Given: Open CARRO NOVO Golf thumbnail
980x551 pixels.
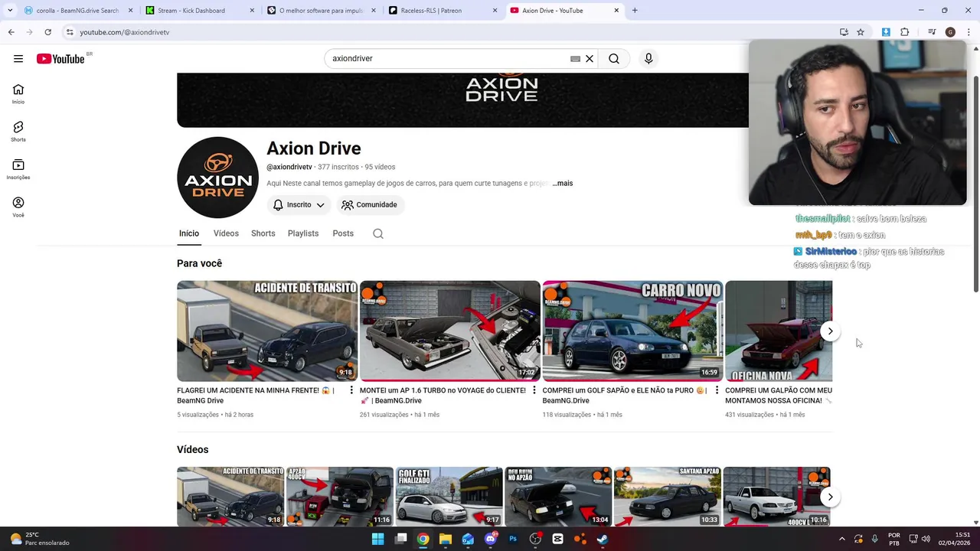Looking at the screenshot, I should (632, 331).
